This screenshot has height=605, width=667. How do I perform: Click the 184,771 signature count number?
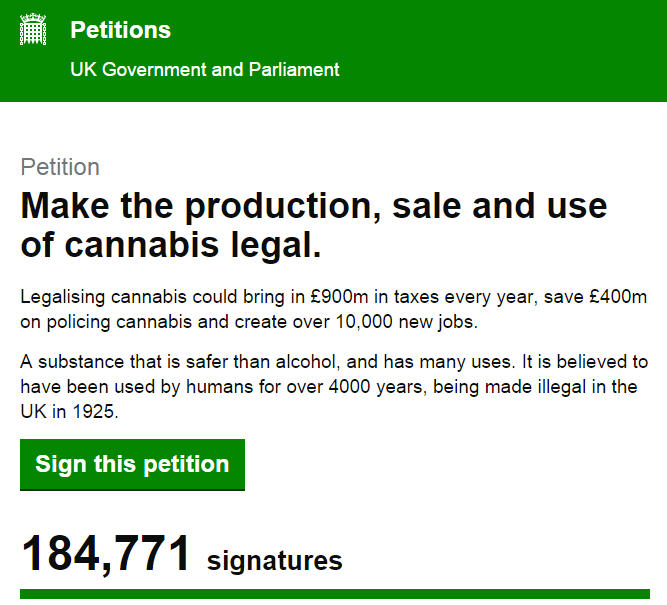point(106,555)
